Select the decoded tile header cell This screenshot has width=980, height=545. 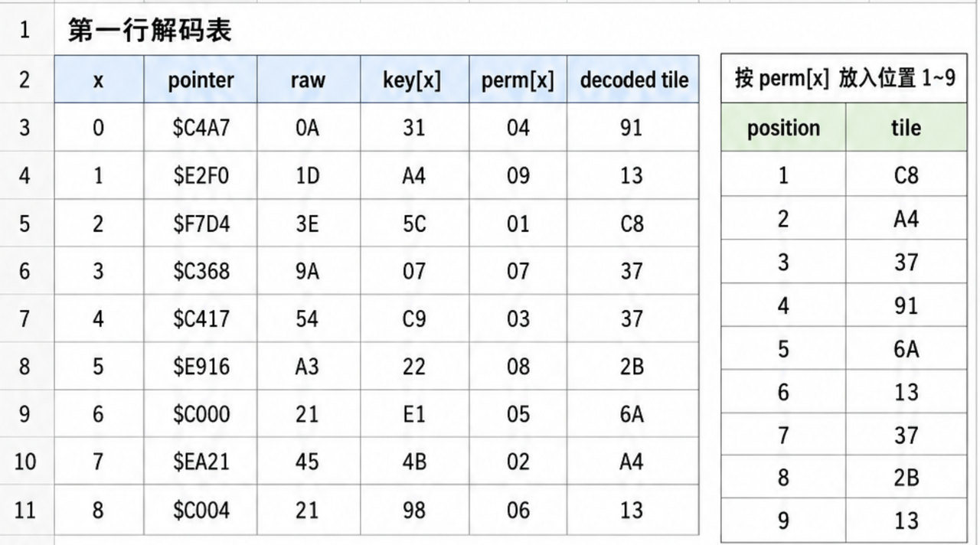[633, 80]
